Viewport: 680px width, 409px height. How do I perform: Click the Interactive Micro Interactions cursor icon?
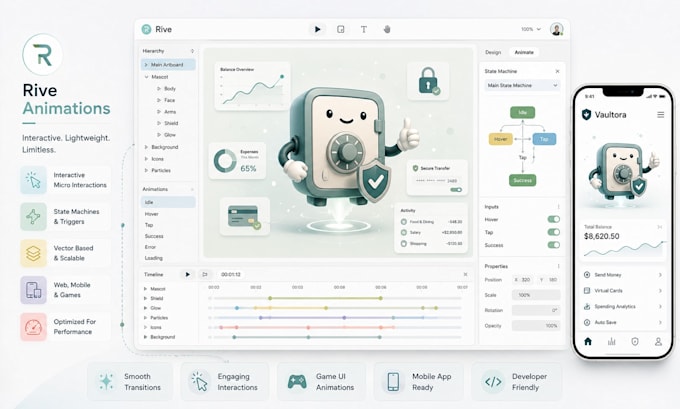click(33, 180)
